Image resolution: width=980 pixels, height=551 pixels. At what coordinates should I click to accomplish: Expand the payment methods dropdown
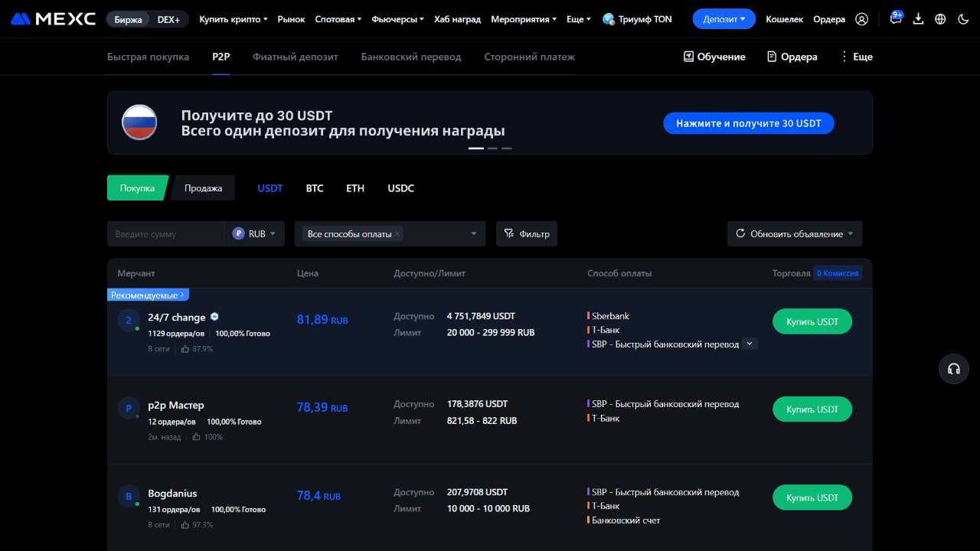[x=473, y=233]
